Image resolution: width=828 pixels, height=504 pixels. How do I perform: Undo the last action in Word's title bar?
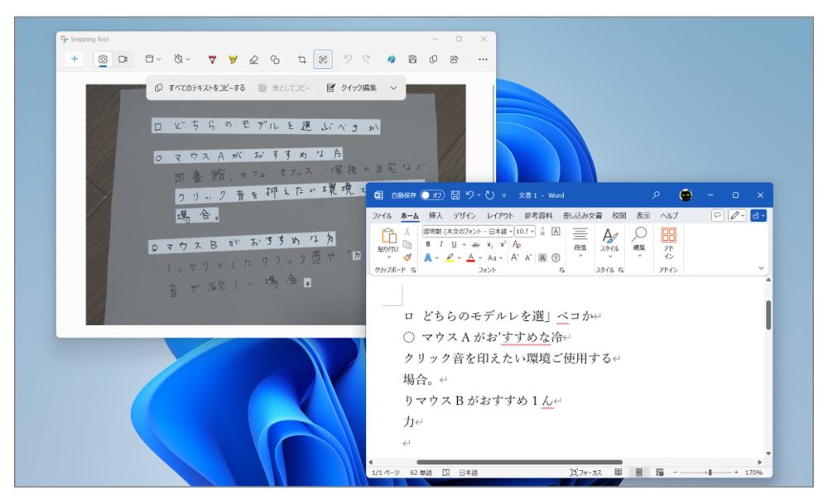(x=469, y=195)
